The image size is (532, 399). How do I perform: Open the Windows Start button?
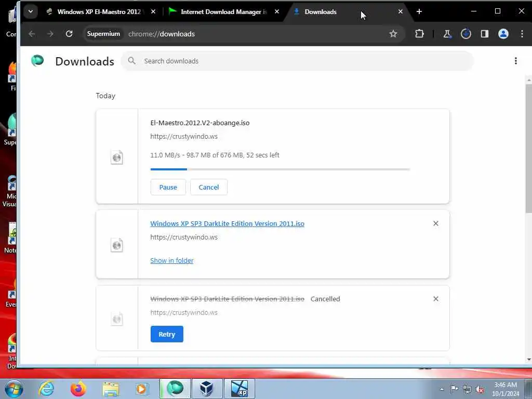click(14, 389)
